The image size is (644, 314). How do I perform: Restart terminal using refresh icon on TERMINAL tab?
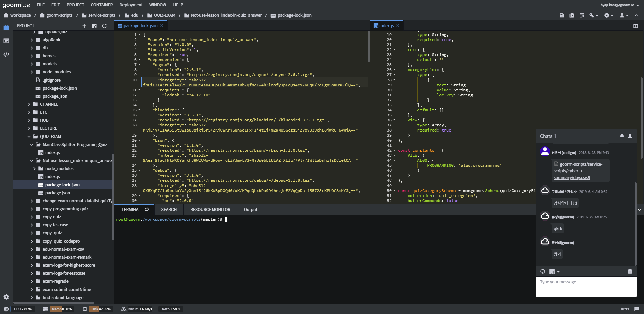[x=147, y=209]
